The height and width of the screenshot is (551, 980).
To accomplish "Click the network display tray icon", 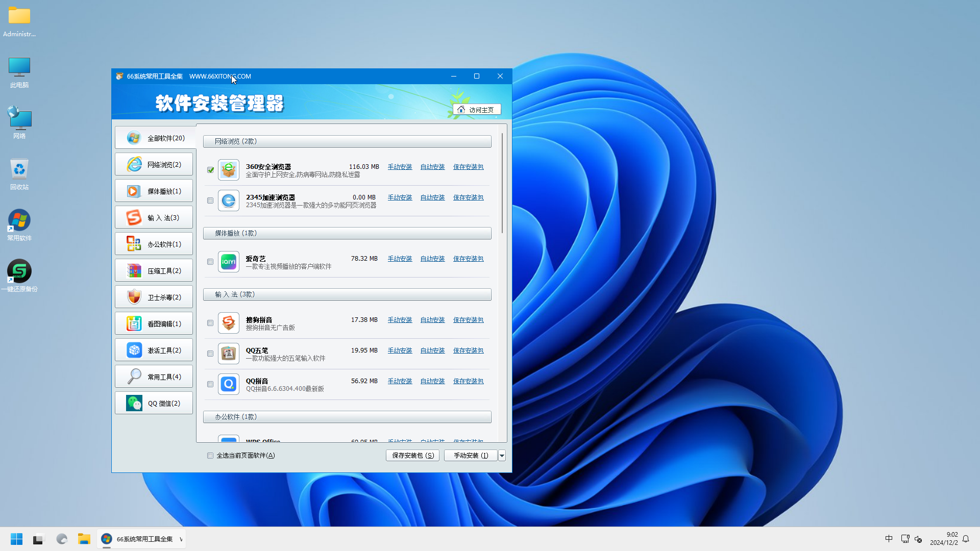I will tap(905, 539).
